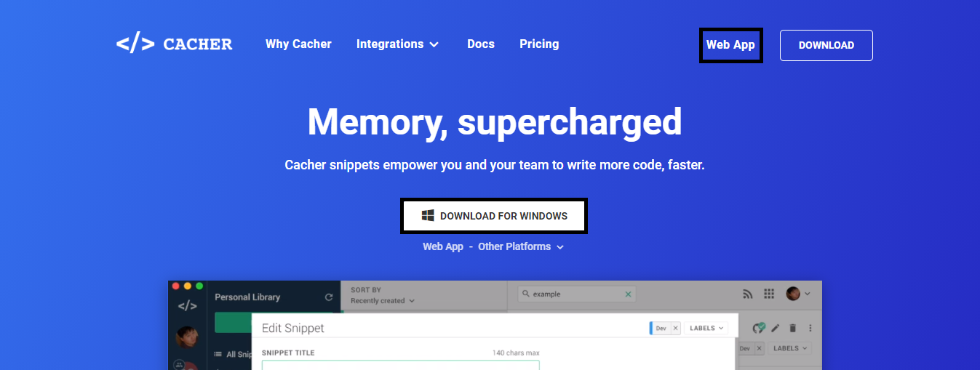This screenshot has width=980, height=370.
Task: Clear the 'example' search with the X icon
Action: tap(629, 294)
